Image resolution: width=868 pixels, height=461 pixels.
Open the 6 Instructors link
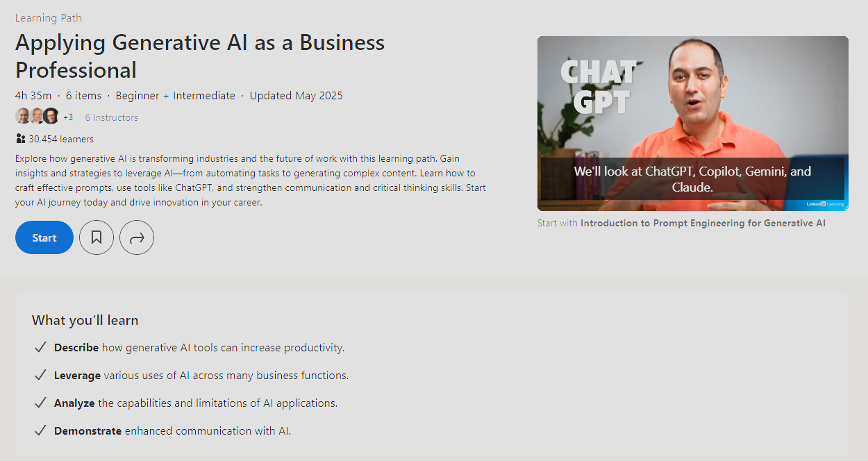pos(112,117)
